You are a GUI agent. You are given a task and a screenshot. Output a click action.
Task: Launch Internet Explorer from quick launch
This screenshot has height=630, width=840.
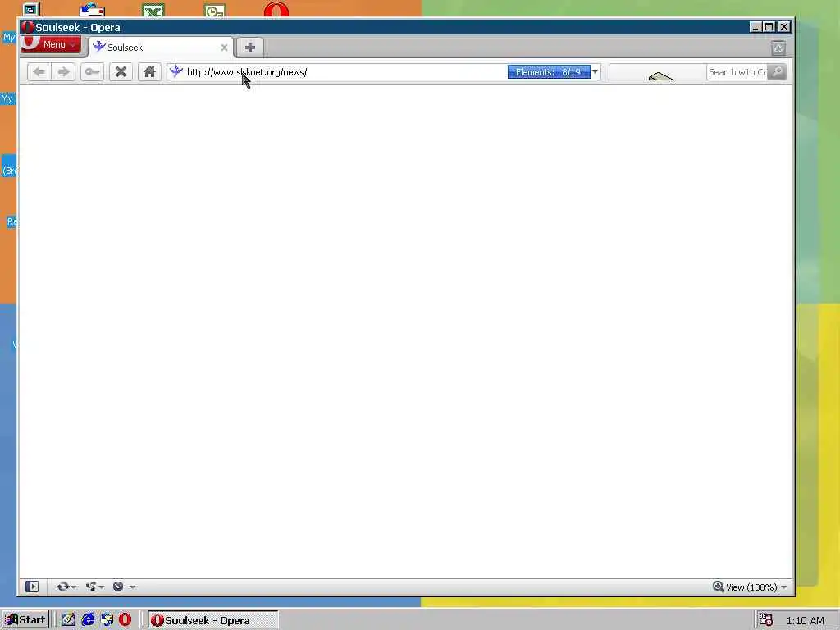point(88,620)
